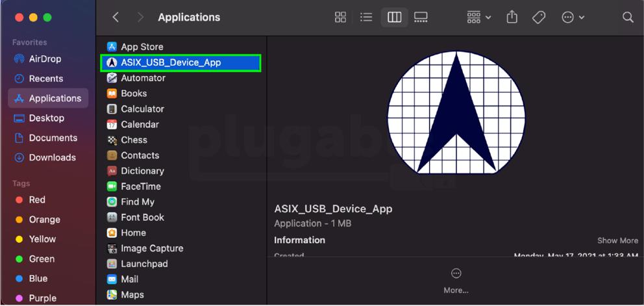The height and width of the screenshot is (306, 644).
Task: Select the ASIX_USB_Device_App list entry
Action: [x=171, y=62]
